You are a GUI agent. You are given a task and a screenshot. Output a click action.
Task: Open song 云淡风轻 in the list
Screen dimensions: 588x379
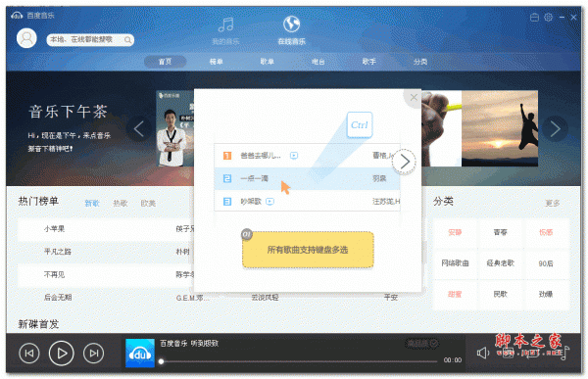pyautogui.click(x=265, y=298)
